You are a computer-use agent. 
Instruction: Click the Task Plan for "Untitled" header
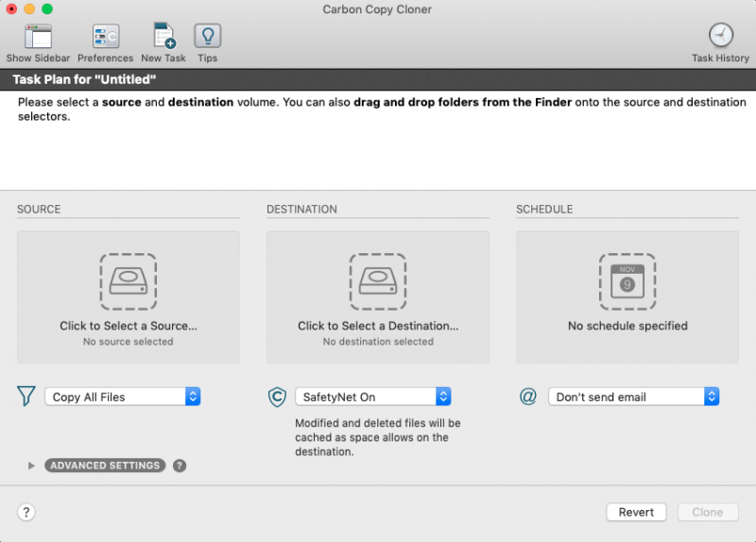click(84, 79)
